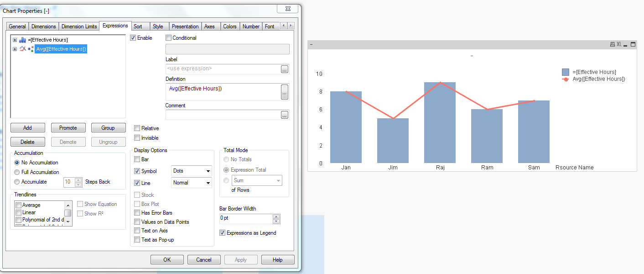Viewport: 644px width, 274px height.
Task: Check Values on Data Points display option
Action: (x=137, y=221)
